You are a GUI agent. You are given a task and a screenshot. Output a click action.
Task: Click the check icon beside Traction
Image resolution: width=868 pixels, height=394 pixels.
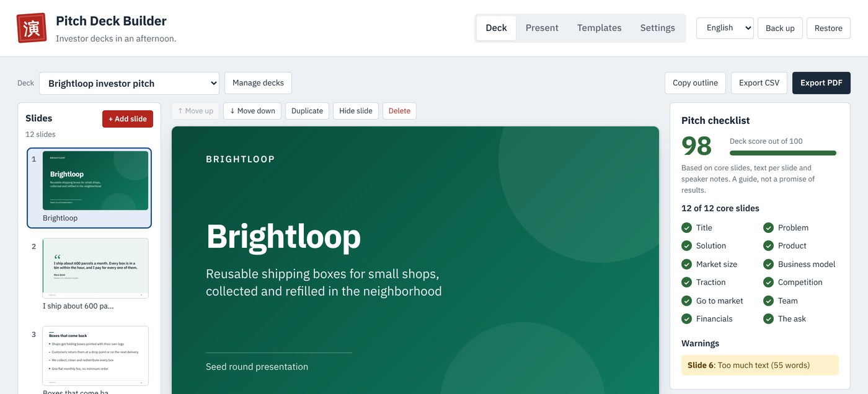pos(686,282)
